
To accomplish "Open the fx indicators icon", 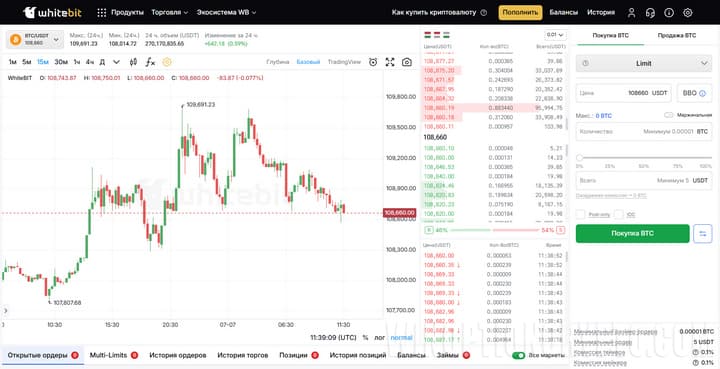I will point(150,62).
